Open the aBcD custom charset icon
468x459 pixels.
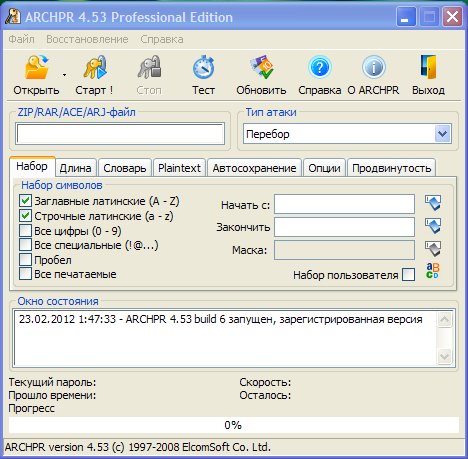(433, 271)
